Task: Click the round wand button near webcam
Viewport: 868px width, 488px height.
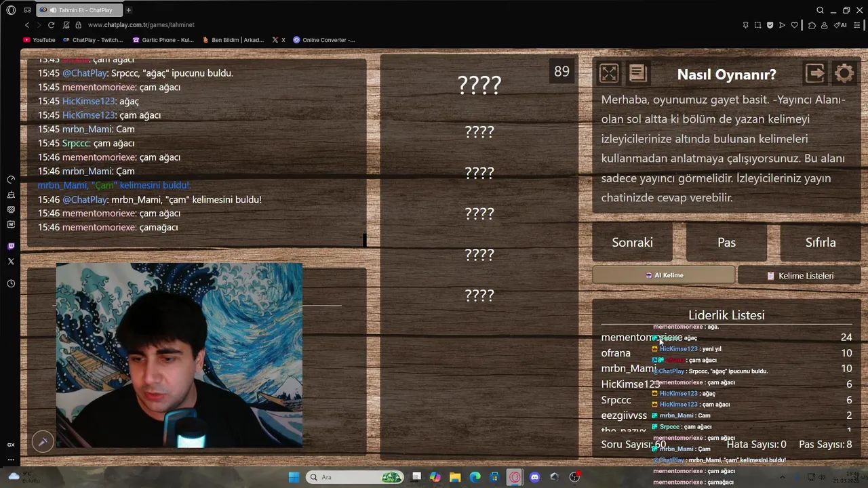Action: [x=43, y=442]
